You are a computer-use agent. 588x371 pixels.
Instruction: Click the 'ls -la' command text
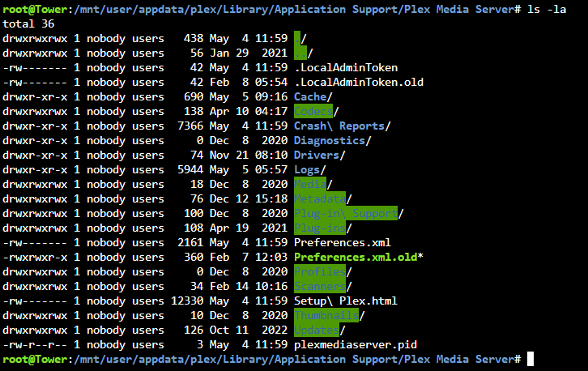pyautogui.click(x=547, y=9)
